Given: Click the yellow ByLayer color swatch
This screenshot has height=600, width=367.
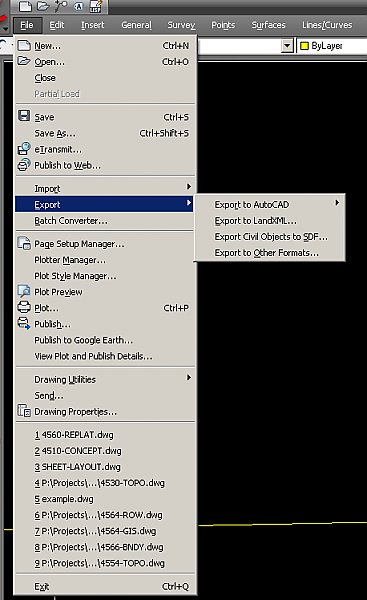Looking at the screenshot, I should [x=305, y=46].
